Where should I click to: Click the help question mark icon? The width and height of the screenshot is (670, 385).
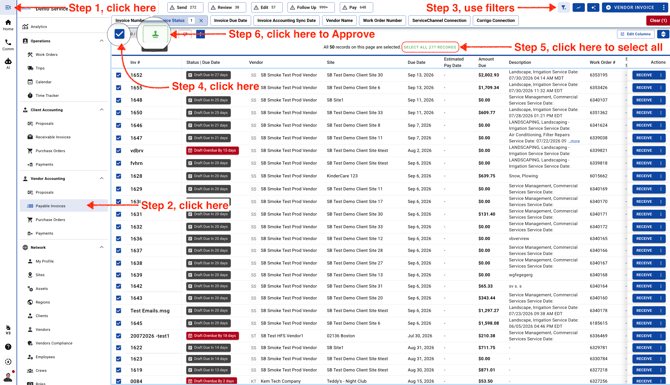[8, 347]
